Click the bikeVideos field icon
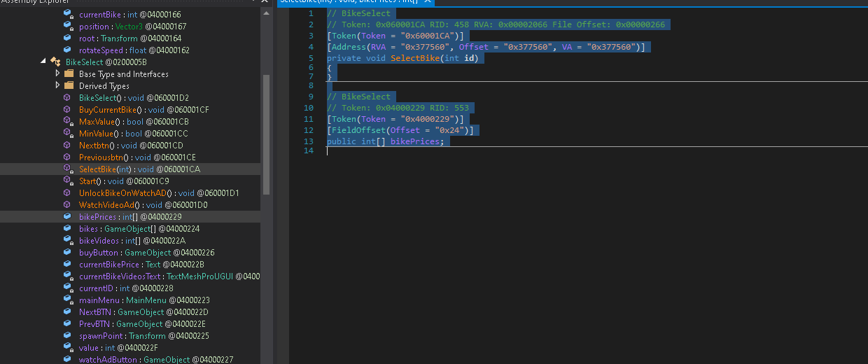Image resolution: width=868 pixels, height=364 pixels. [x=68, y=241]
